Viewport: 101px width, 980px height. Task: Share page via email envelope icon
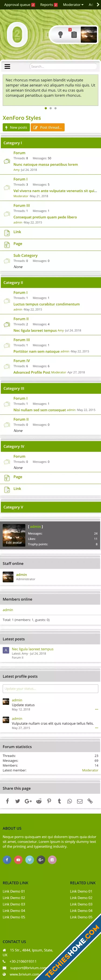[x=80, y=801]
